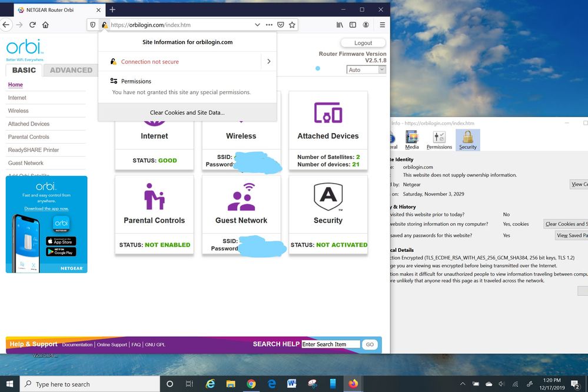This screenshot has height=392, width=588.
Task: Switch to the ADVANCED tab
Action: (71, 70)
